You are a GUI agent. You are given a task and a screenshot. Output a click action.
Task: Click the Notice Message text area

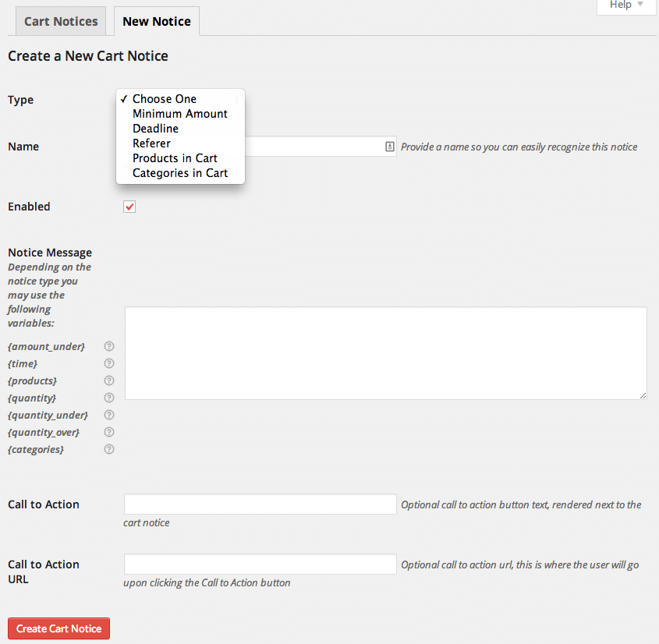[385, 352]
